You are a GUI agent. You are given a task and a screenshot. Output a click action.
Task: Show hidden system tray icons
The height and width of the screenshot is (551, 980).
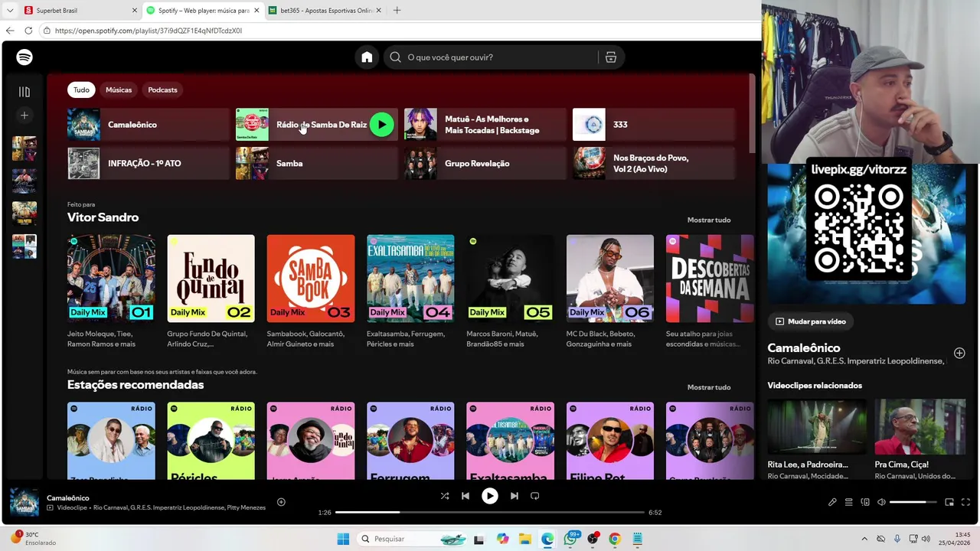[x=864, y=539]
